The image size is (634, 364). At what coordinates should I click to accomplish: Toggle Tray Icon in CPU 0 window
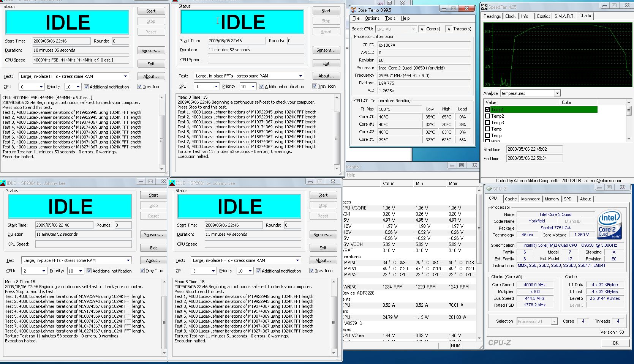pos(139,87)
